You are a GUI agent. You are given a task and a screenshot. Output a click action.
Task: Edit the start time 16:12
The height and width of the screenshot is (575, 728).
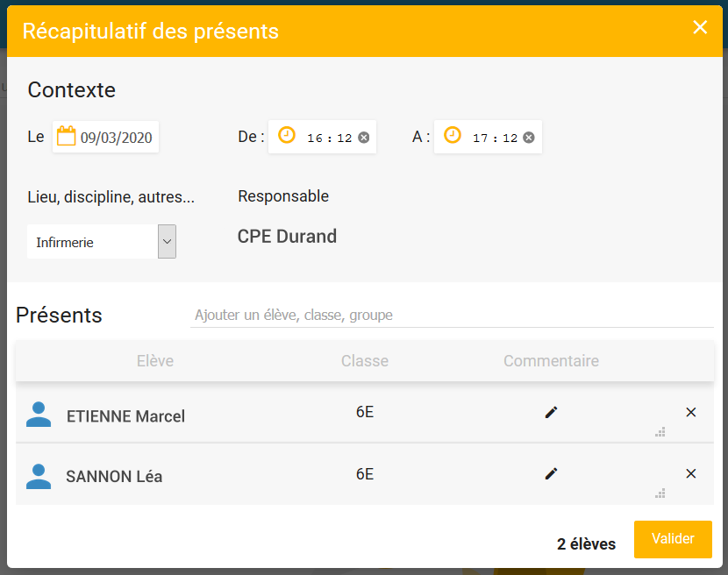point(329,138)
